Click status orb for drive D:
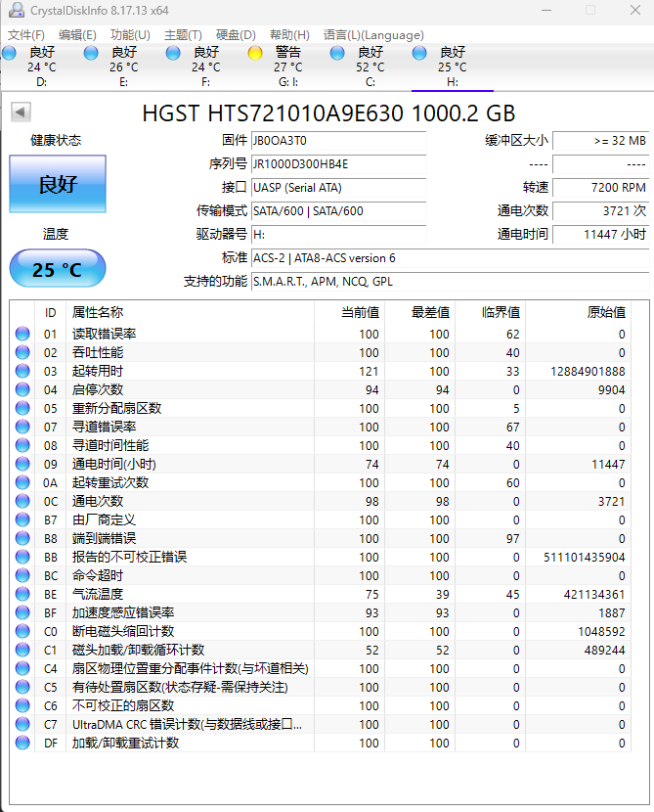The image size is (654, 812). pyautogui.click(x=9, y=53)
